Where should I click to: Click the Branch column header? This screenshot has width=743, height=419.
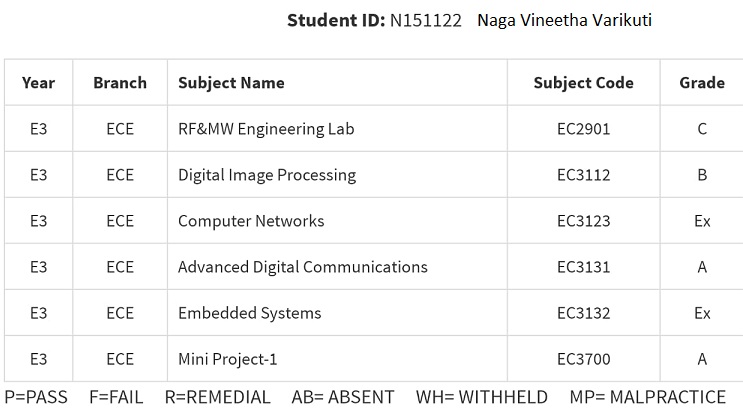120,83
